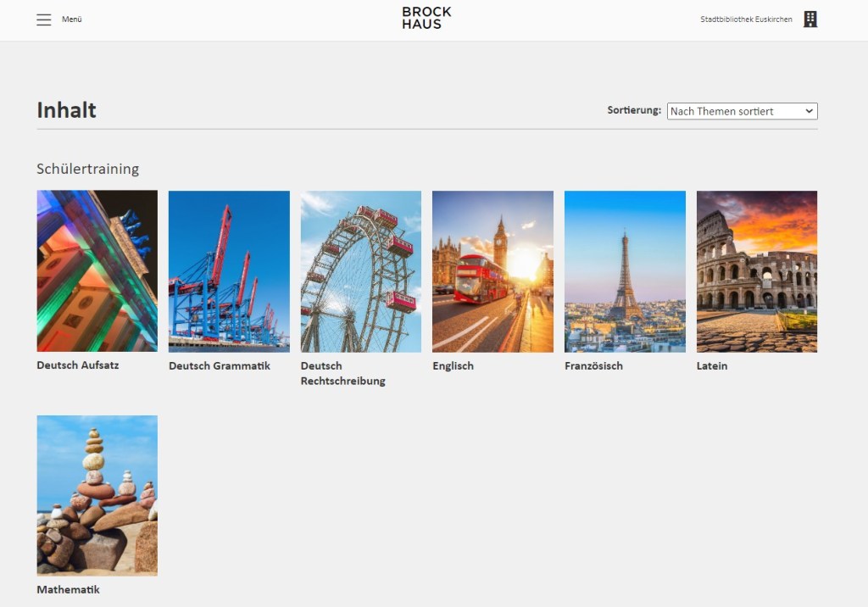Viewport: 868px width, 607px height.
Task: Click the Mathematik title link
Action: pos(68,589)
